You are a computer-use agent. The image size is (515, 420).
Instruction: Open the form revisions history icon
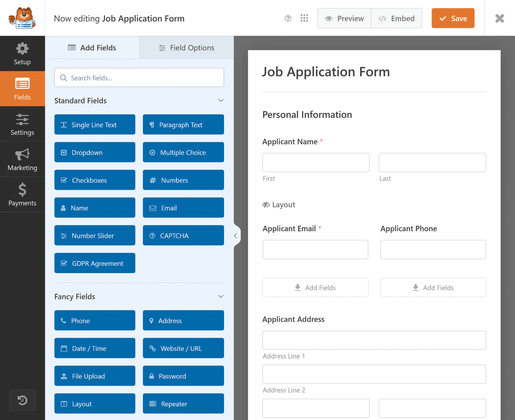(22, 400)
